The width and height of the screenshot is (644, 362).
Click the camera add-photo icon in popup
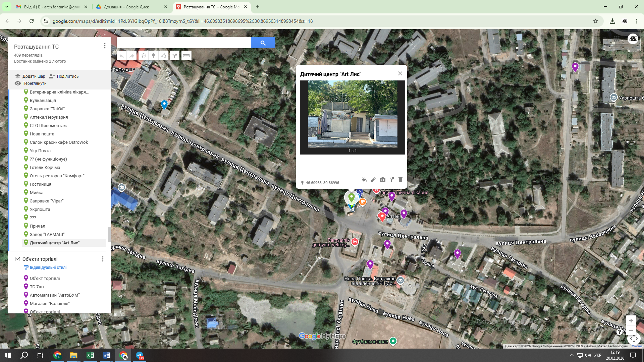click(x=382, y=180)
